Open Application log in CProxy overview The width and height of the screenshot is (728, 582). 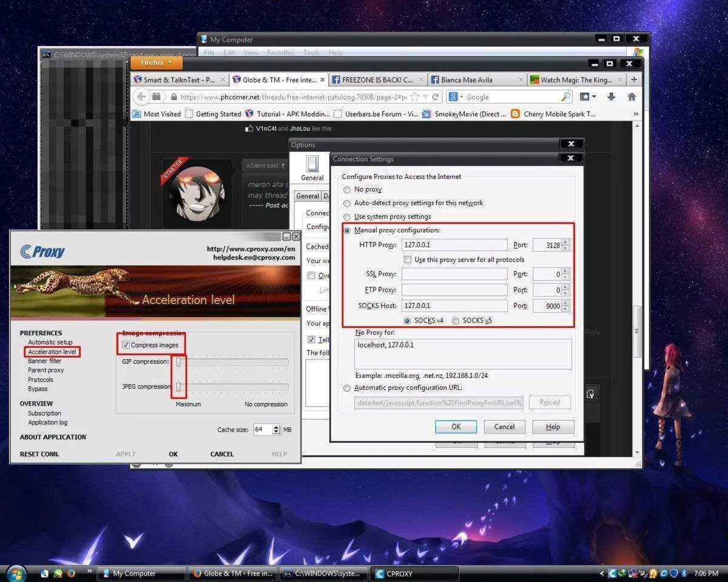[x=47, y=423]
